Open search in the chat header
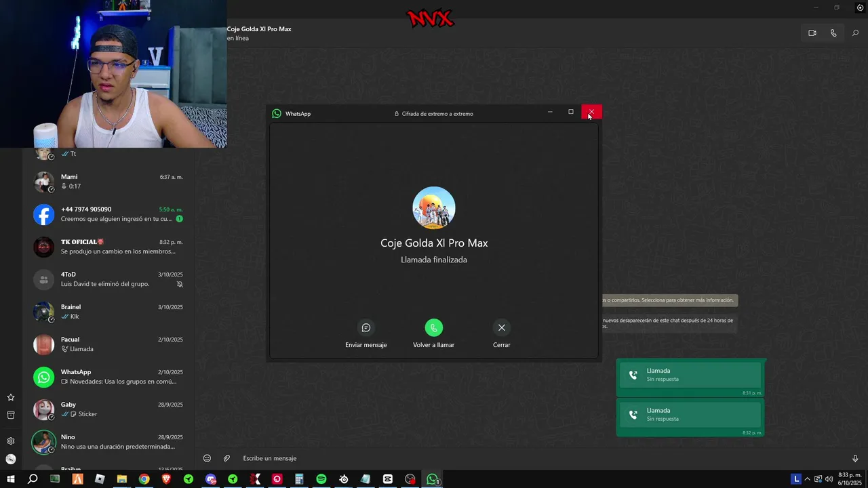This screenshot has height=488, width=868. pyautogui.click(x=855, y=33)
